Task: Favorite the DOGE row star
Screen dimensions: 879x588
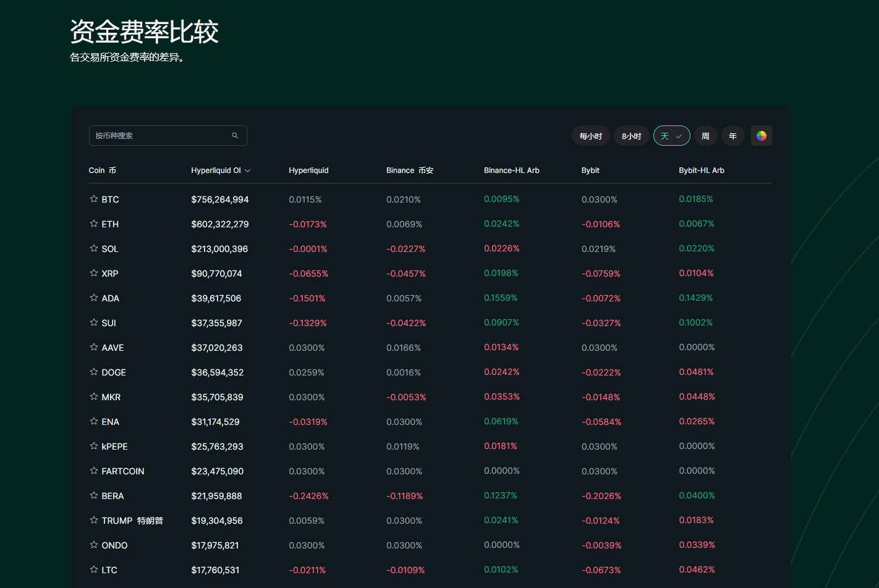Action: [94, 372]
